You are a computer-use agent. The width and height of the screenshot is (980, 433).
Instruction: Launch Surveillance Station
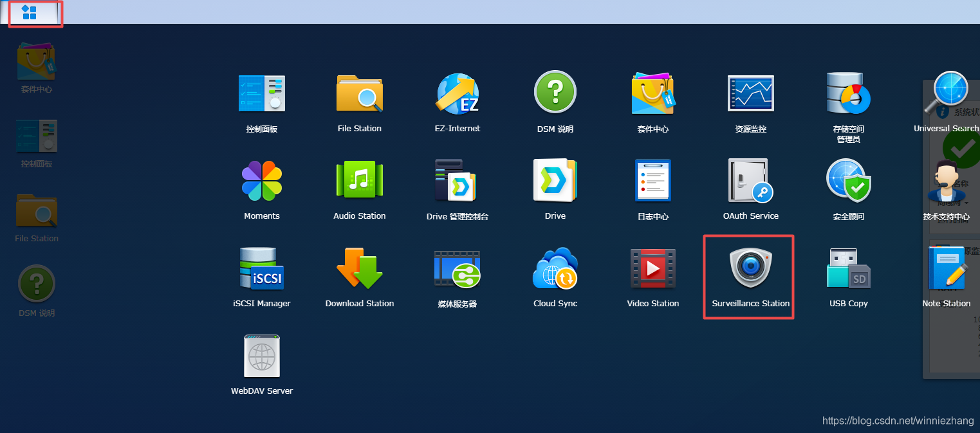coord(751,267)
